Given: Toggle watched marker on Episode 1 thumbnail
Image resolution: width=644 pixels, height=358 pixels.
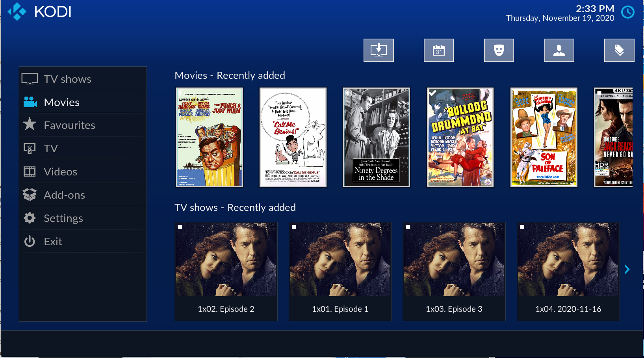Looking at the screenshot, I should [294, 227].
